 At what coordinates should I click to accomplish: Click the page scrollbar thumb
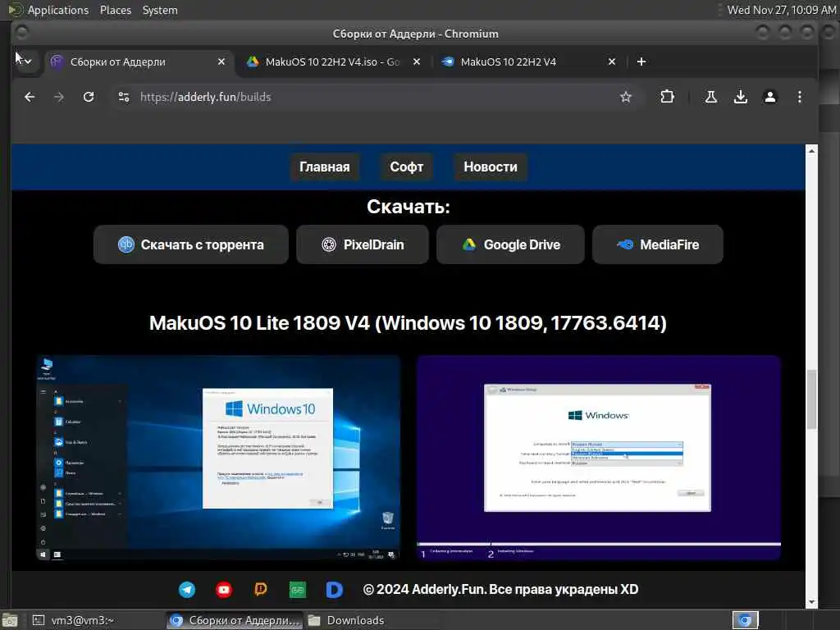click(811, 399)
